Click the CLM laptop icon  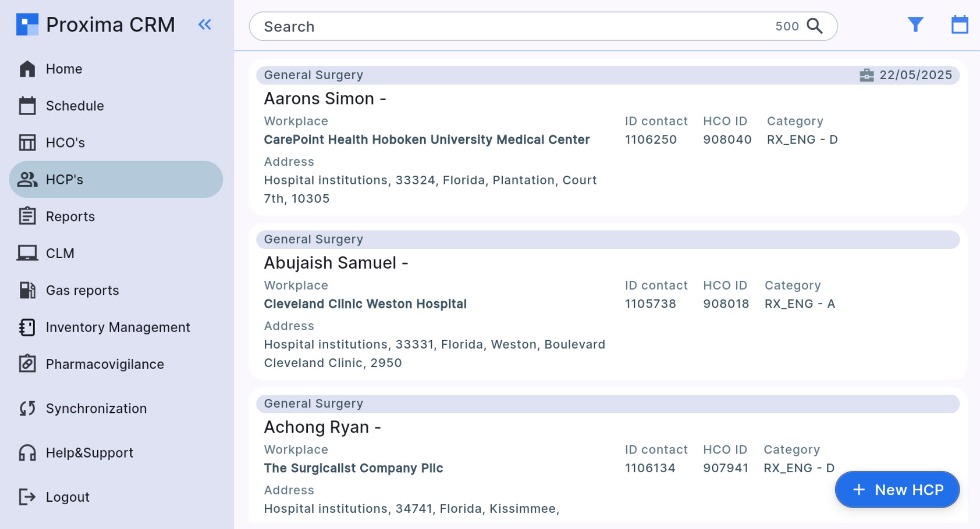[27, 253]
